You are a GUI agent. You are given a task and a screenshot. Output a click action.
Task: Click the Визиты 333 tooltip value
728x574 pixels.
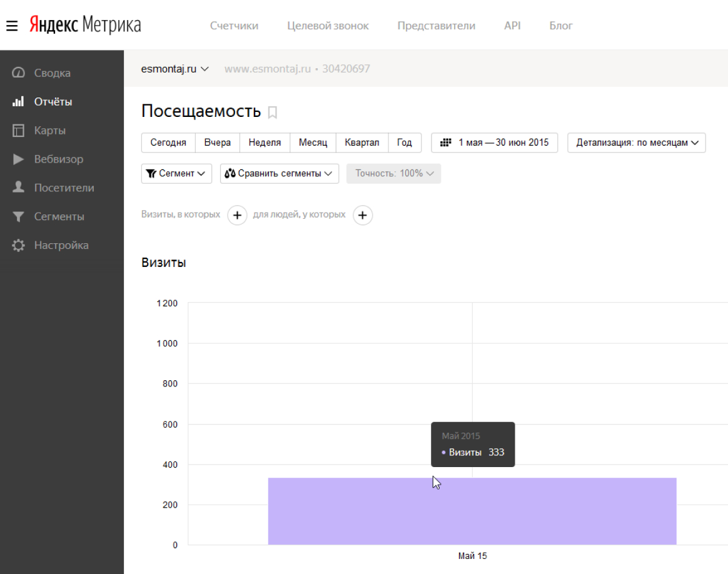pyautogui.click(x=497, y=453)
